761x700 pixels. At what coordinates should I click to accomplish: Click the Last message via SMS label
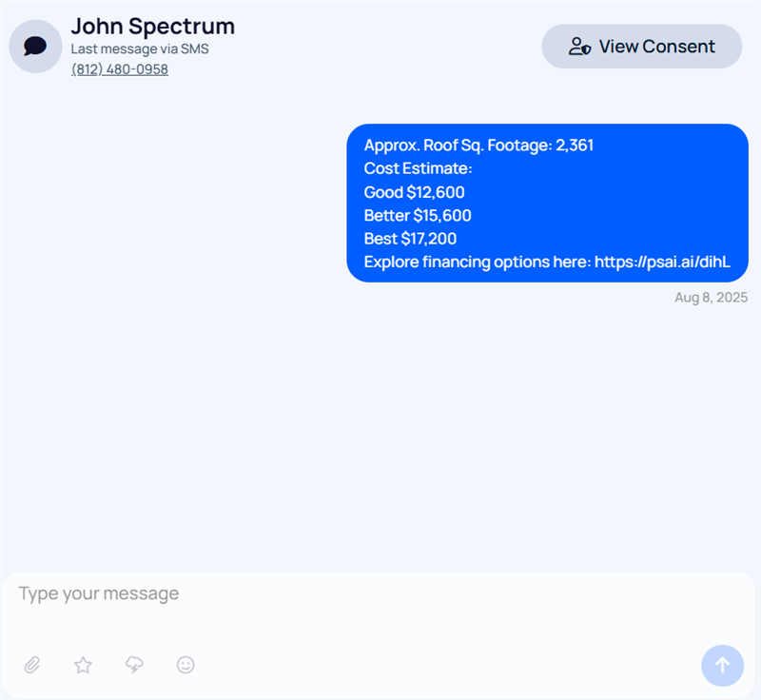click(x=140, y=49)
